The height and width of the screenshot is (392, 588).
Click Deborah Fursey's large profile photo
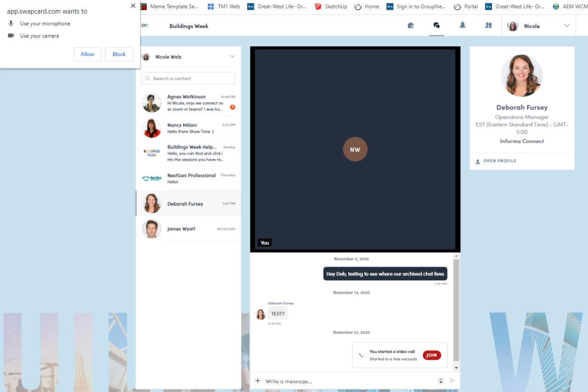pos(522,76)
